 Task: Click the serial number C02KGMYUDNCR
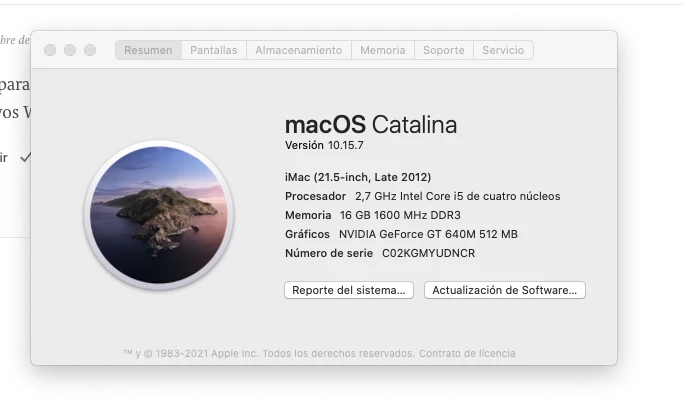[428, 253]
